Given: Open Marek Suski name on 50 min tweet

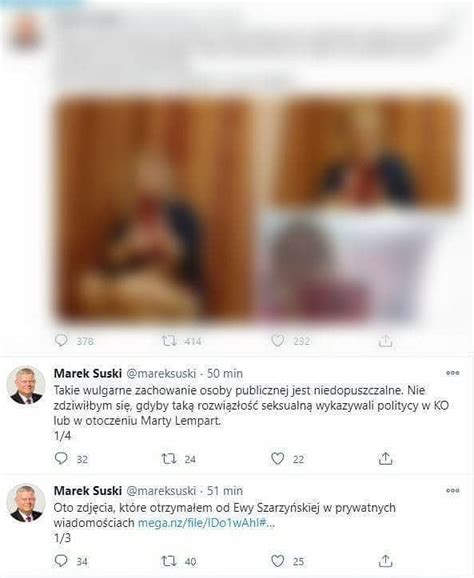Looking at the screenshot, I should pyautogui.click(x=88, y=373).
